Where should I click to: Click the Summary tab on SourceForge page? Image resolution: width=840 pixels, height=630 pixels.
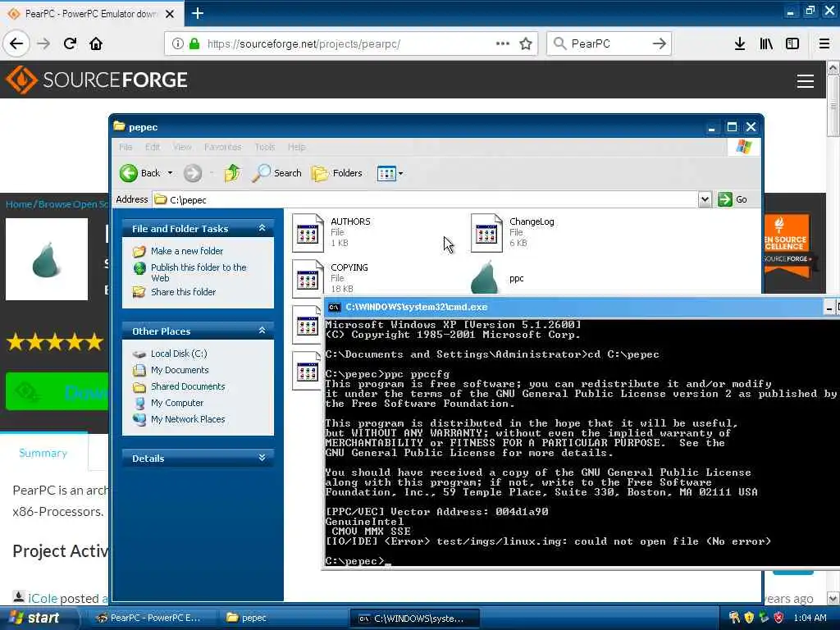43,453
